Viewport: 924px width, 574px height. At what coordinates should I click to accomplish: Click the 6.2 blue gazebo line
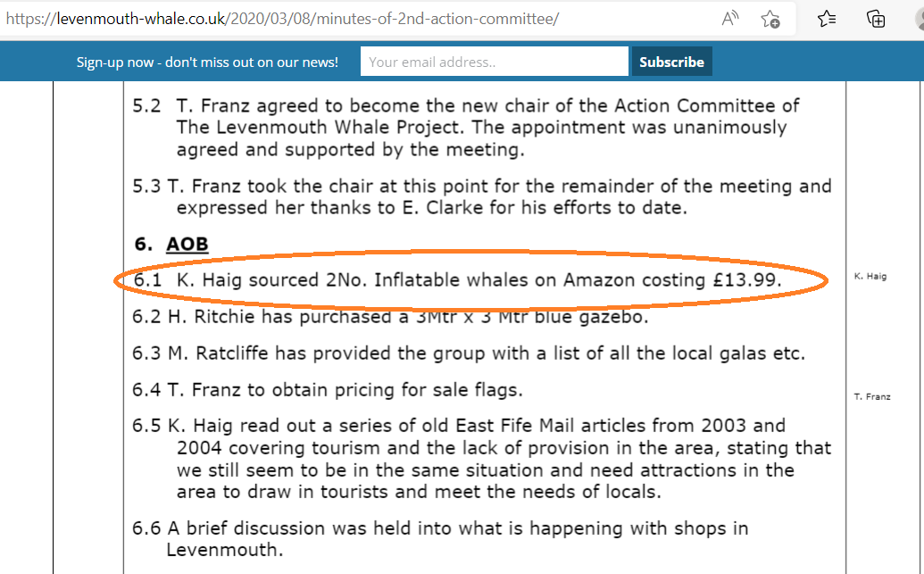point(390,317)
